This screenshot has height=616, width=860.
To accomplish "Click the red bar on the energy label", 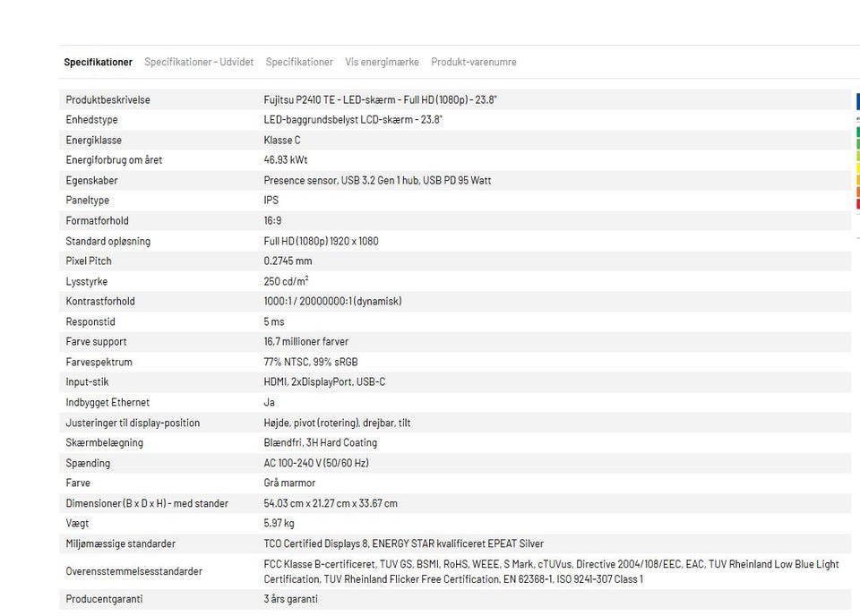I will tap(857, 204).
